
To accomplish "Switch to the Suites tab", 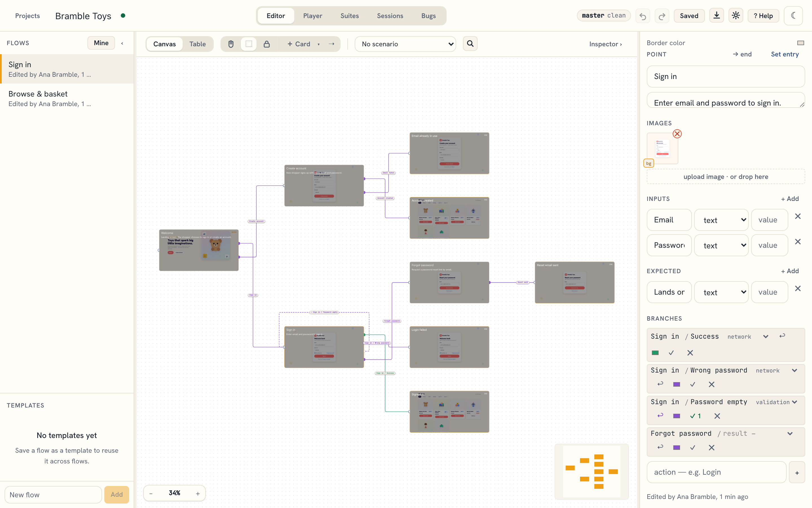I will pyautogui.click(x=349, y=16).
